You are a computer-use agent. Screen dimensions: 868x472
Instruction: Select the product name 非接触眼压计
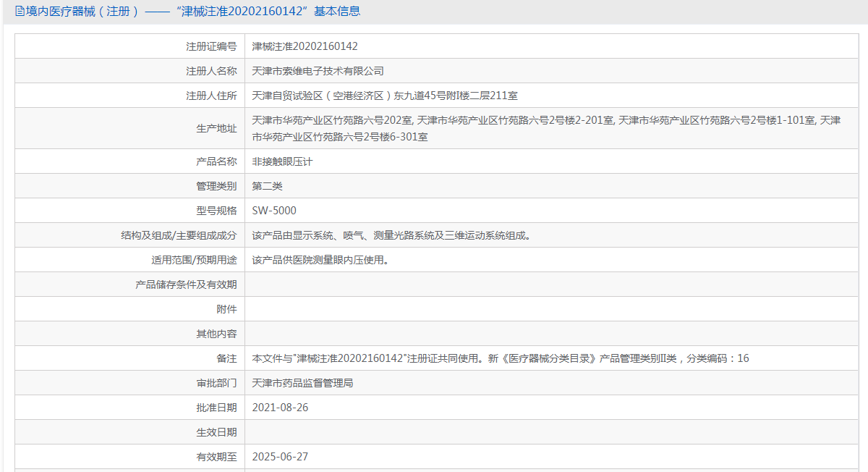[x=282, y=162]
